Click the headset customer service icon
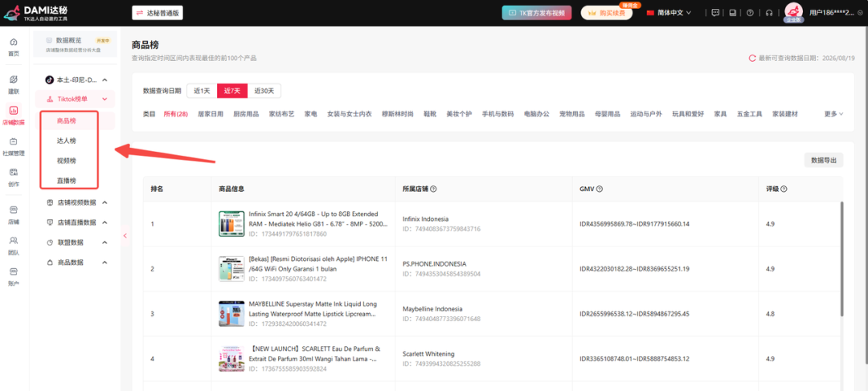Image resolution: width=868 pixels, height=391 pixels. (x=769, y=13)
